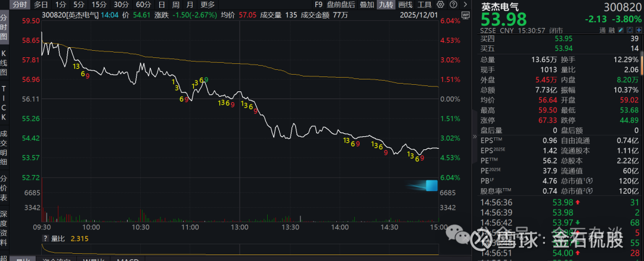Click the 通 connect badge
The image size is (644, 261).
point(602,30)
